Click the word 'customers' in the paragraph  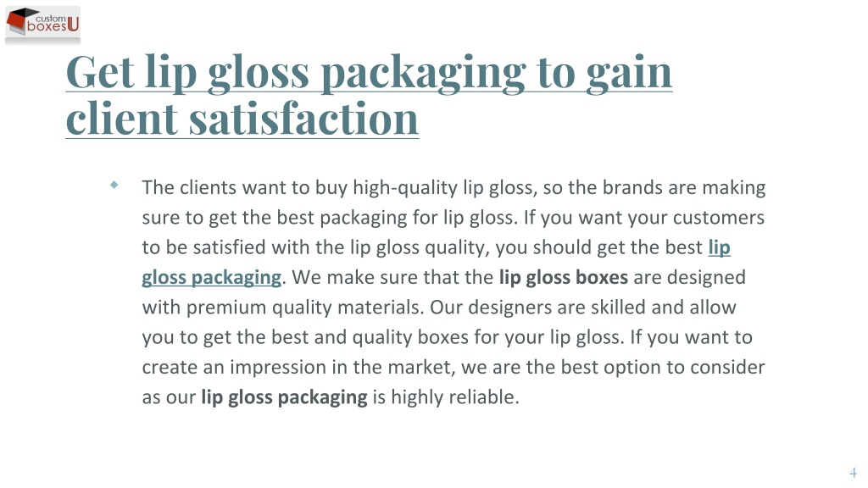click(x=719, y=218)
